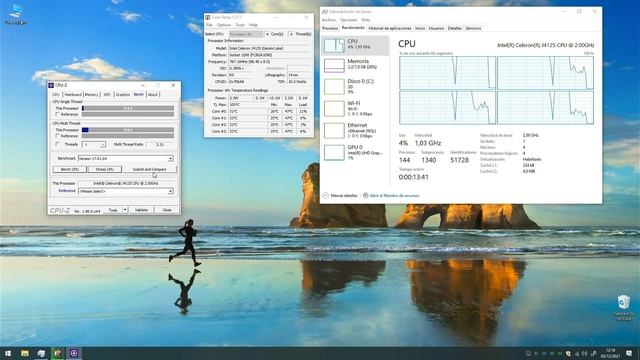Viewport: 640px width, 360px height.
Task: Click the Core Temp window title icon
Action: click(x=208, y=18)
